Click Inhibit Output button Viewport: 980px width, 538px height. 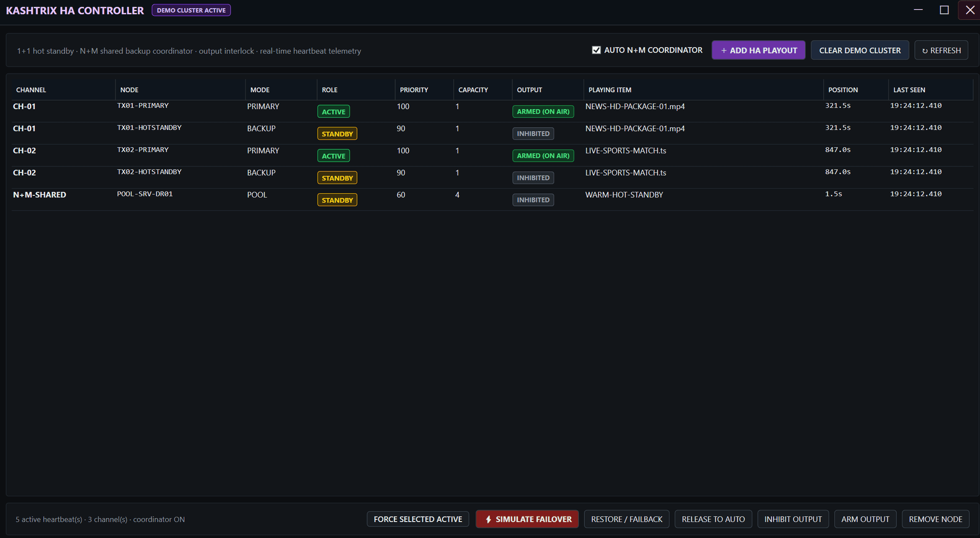[793, 519]
